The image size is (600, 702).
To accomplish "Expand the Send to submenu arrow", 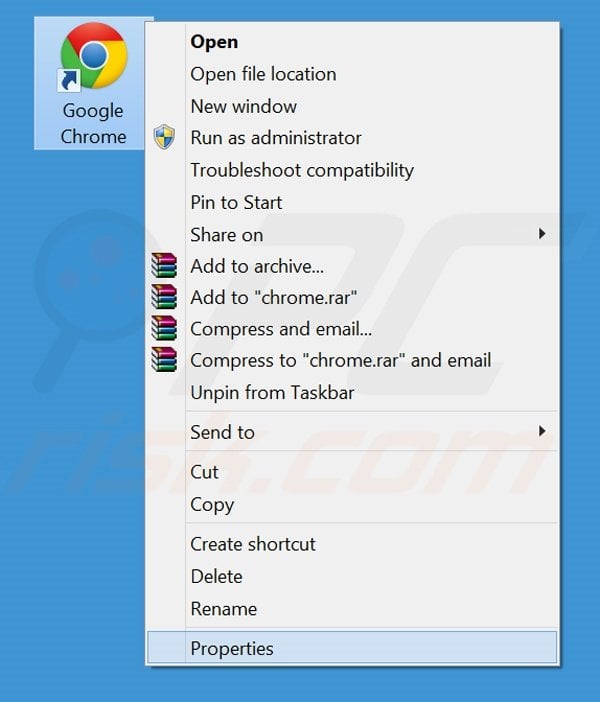I will (x=542, y=432).
